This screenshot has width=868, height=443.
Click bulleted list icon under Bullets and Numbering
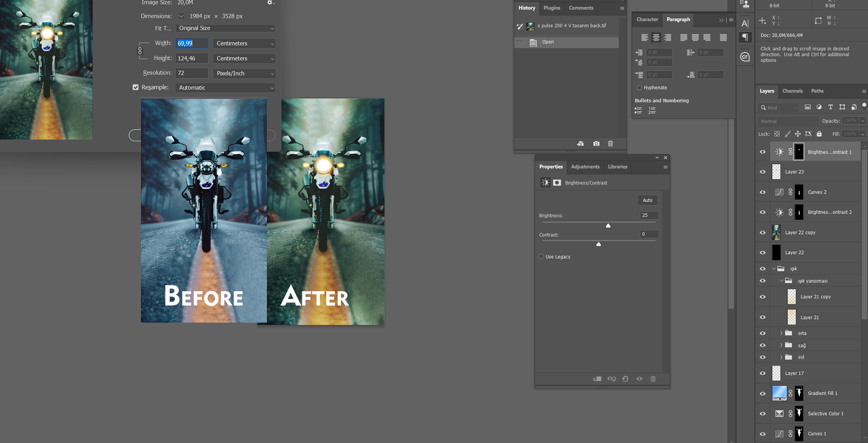click(x=638, y=110)
